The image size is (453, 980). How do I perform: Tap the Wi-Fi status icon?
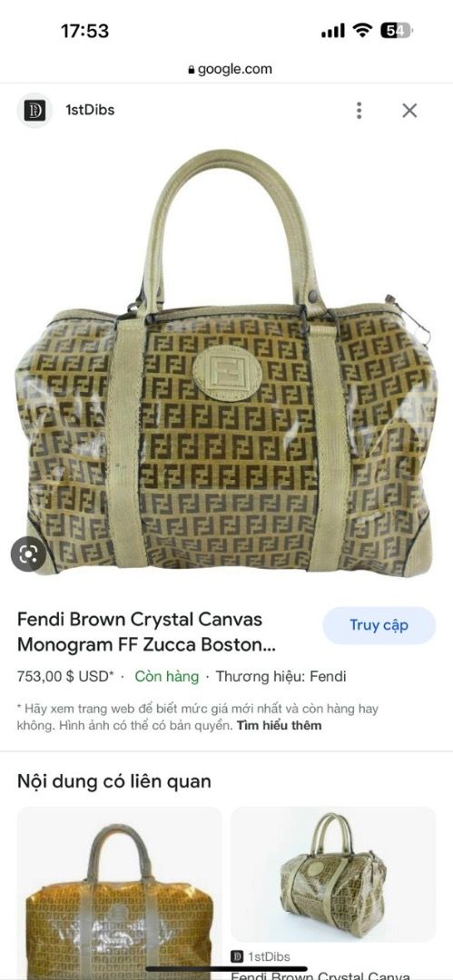click(x=362, y=30)
